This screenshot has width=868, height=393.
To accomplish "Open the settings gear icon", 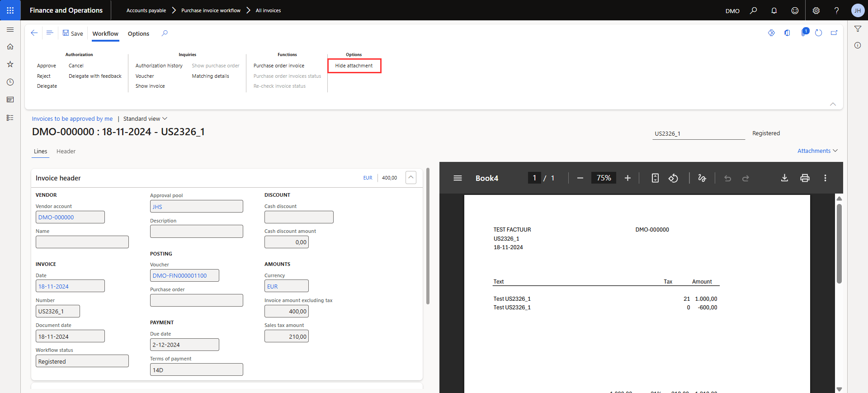I will (x=816, y=10).
